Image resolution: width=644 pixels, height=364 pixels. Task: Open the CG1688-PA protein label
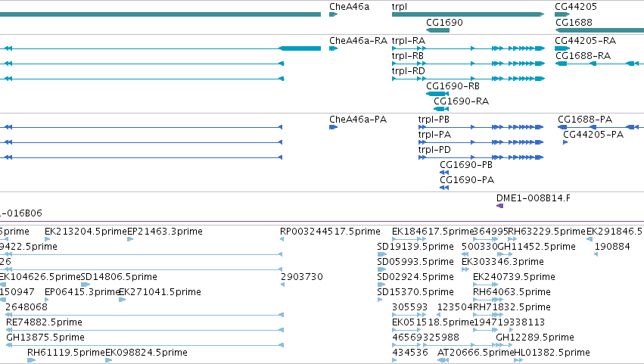585,120
